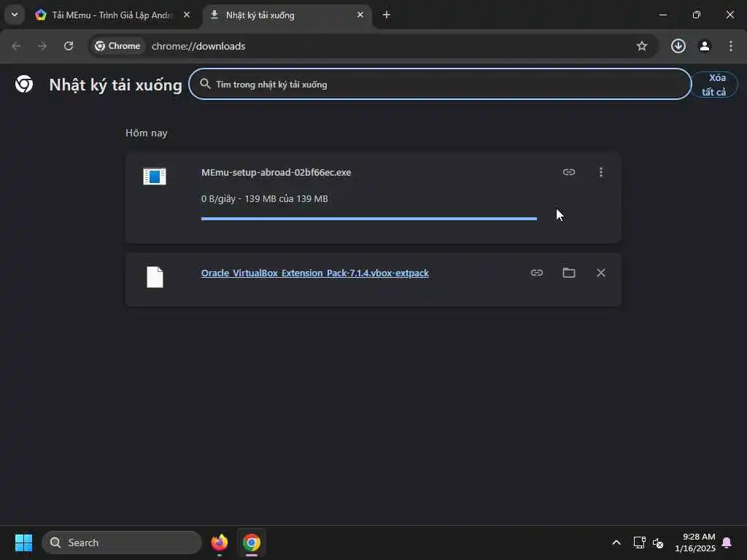Go forward using the forward arrow
The height and width of the screenshot is (560, 747).
[42, 46]
